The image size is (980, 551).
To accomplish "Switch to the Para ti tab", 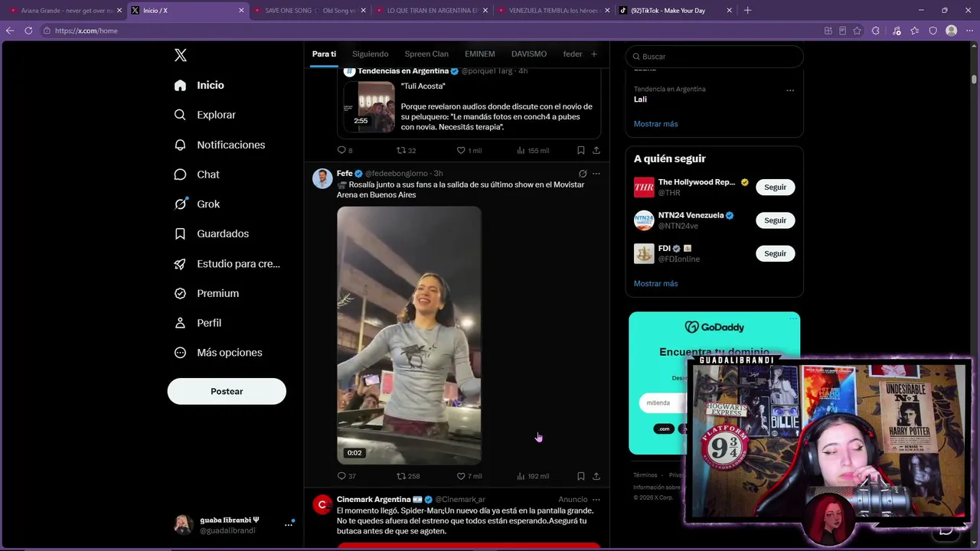I will 324,54.
